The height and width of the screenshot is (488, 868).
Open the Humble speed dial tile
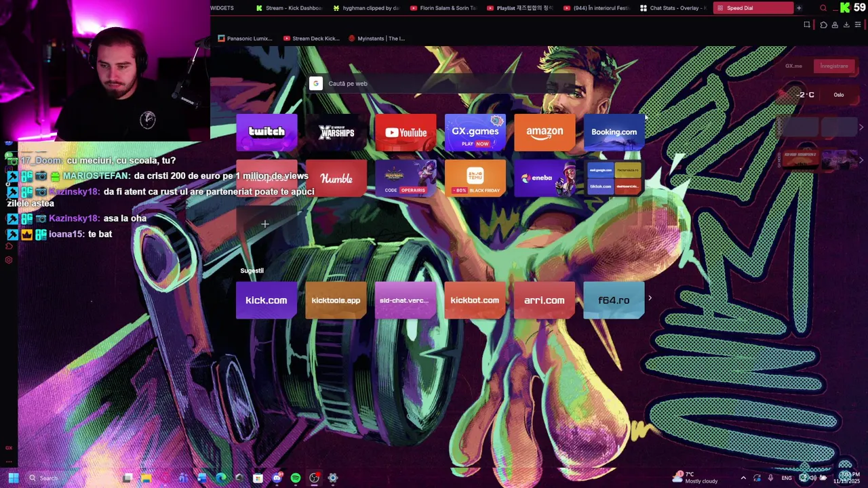(x=336, y=178)
